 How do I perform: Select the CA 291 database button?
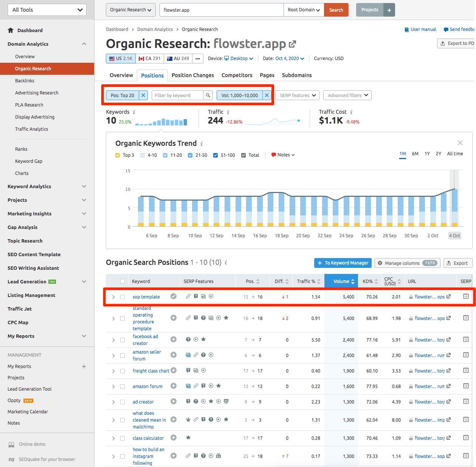(x=149, y=59)
